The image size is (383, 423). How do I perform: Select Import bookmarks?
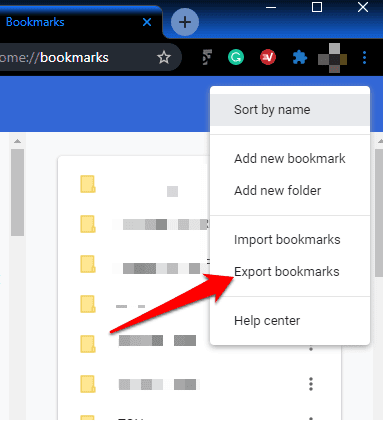point(290,240)
